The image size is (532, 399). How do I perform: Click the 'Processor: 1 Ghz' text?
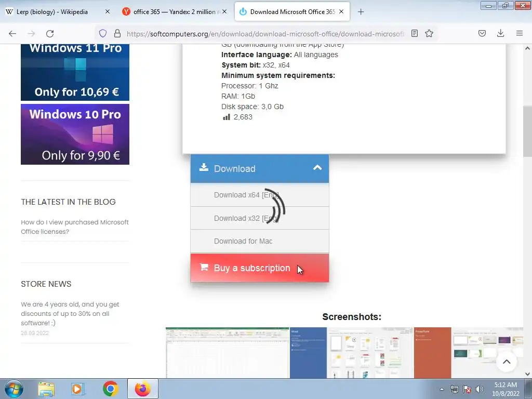point(250,86)
